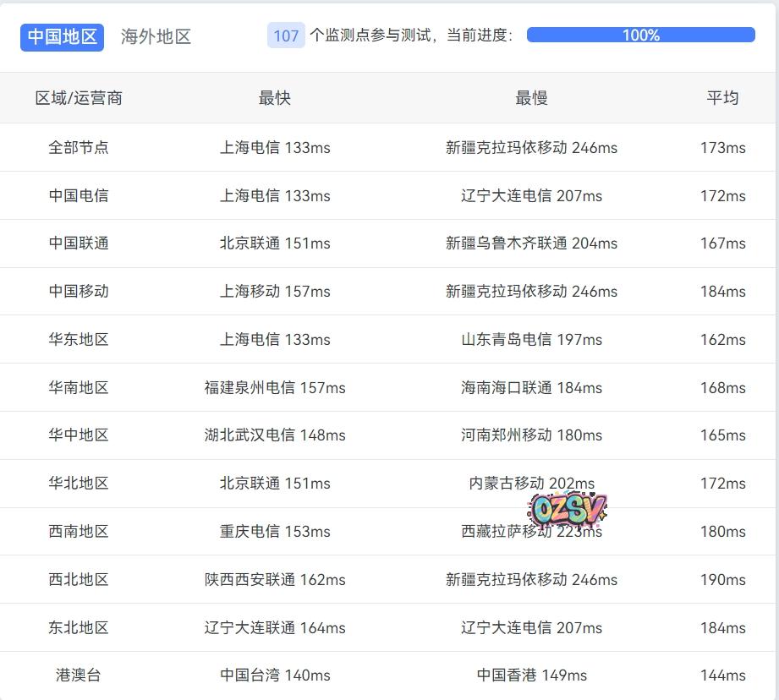Image resolution: width=779 pixels, height=700 pixels.
Task: Select the 中国移动 row label
Action: 79,292
